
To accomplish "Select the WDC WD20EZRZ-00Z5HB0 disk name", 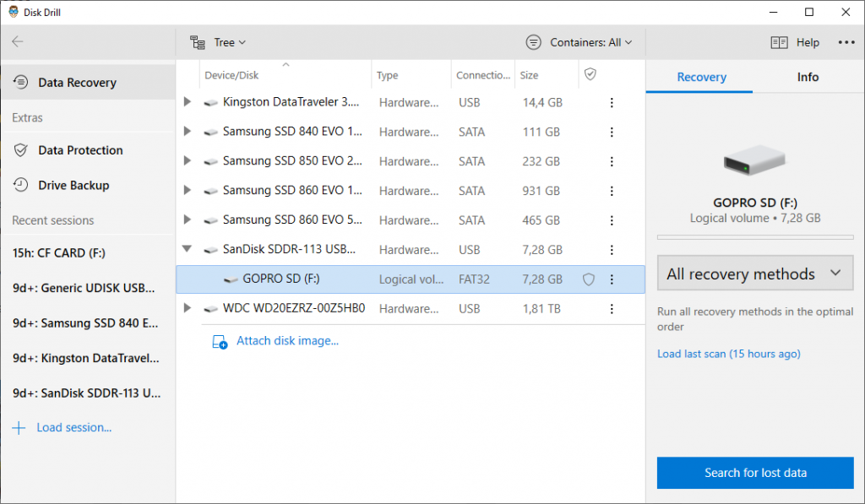I will click(x=294, y=308).
